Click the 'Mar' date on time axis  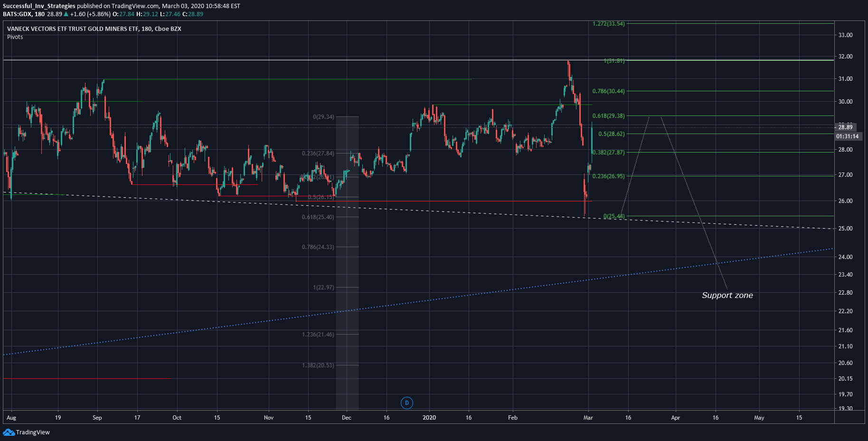(588, 418)
